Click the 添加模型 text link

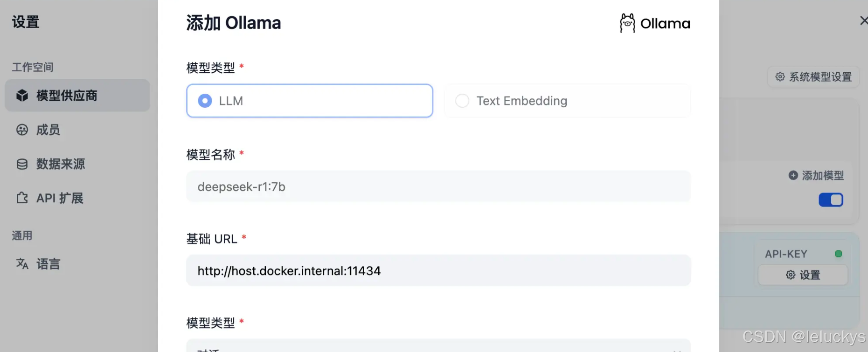[x=823, y=175]
